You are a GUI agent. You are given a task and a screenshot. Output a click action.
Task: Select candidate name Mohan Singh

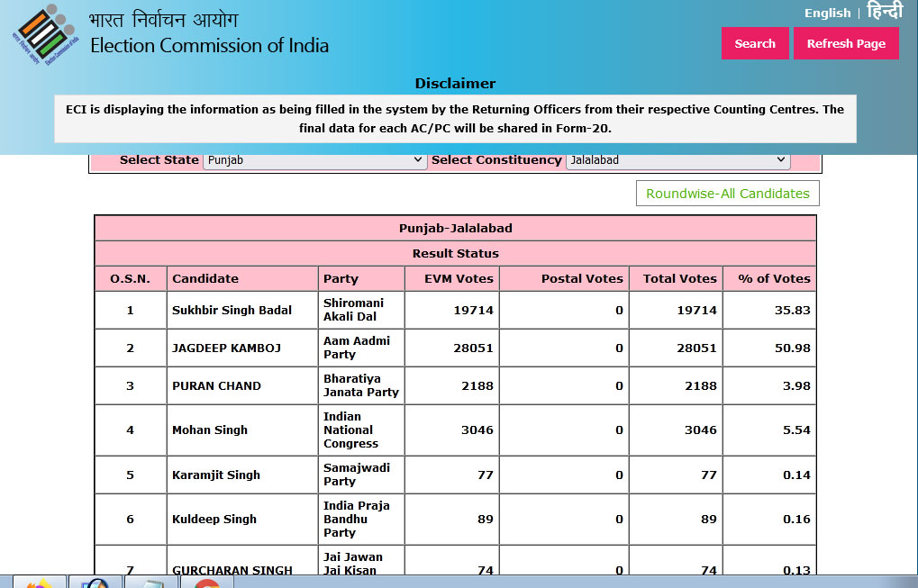click(x=210, y=430)
